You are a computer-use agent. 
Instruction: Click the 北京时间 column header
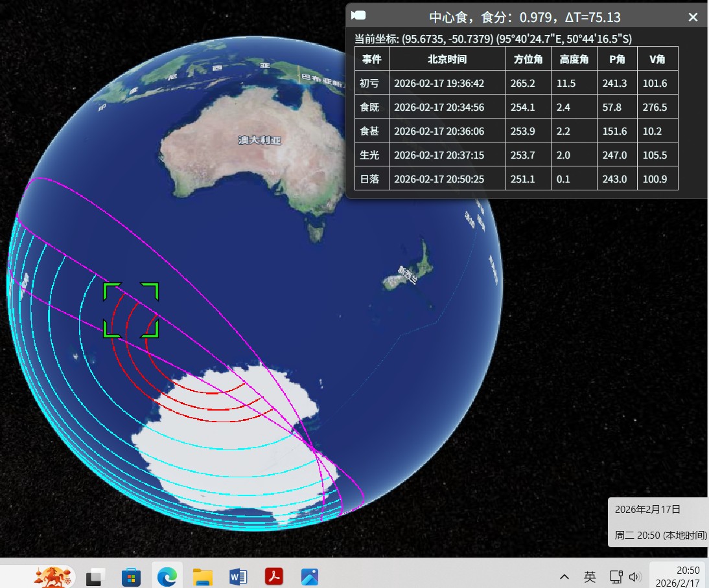click(x=447, y=60)
